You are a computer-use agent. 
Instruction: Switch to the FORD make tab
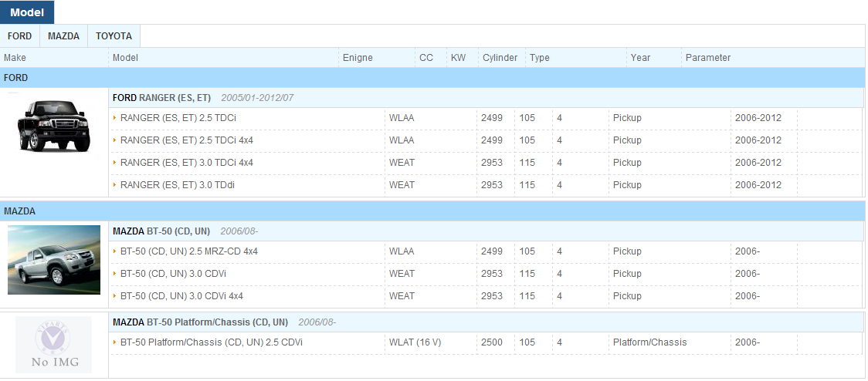tap(20, 36)
